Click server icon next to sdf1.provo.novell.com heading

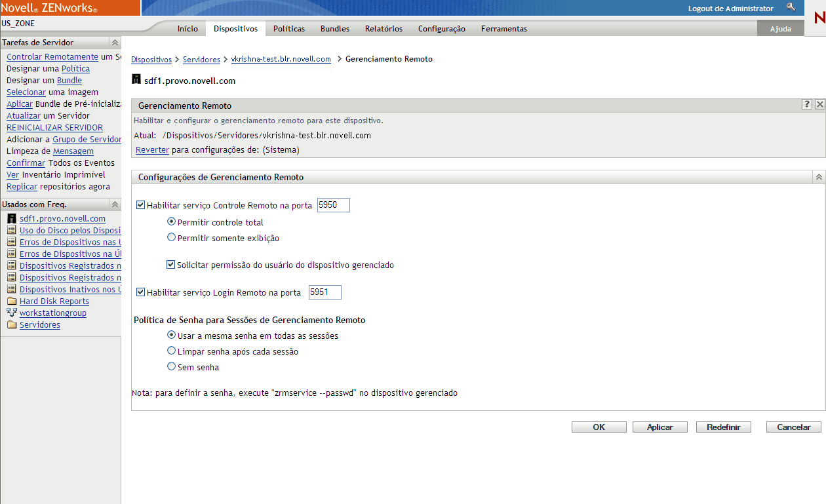tap(136, 80)
